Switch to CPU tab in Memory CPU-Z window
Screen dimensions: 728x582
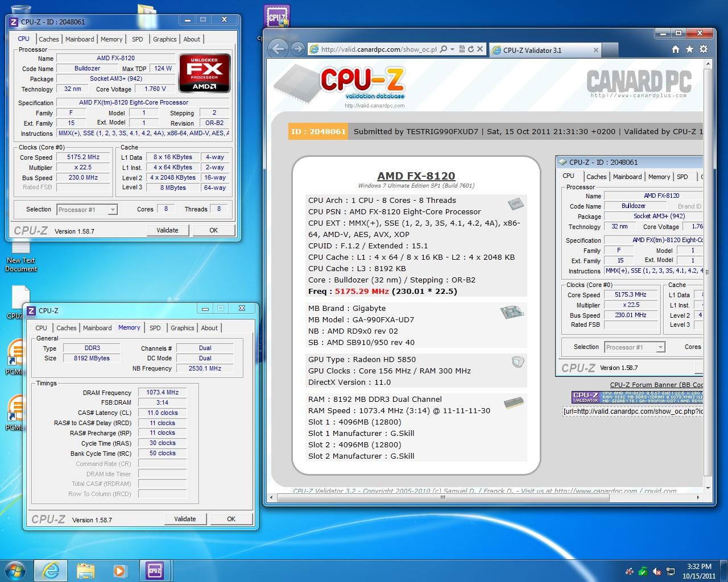41,328
